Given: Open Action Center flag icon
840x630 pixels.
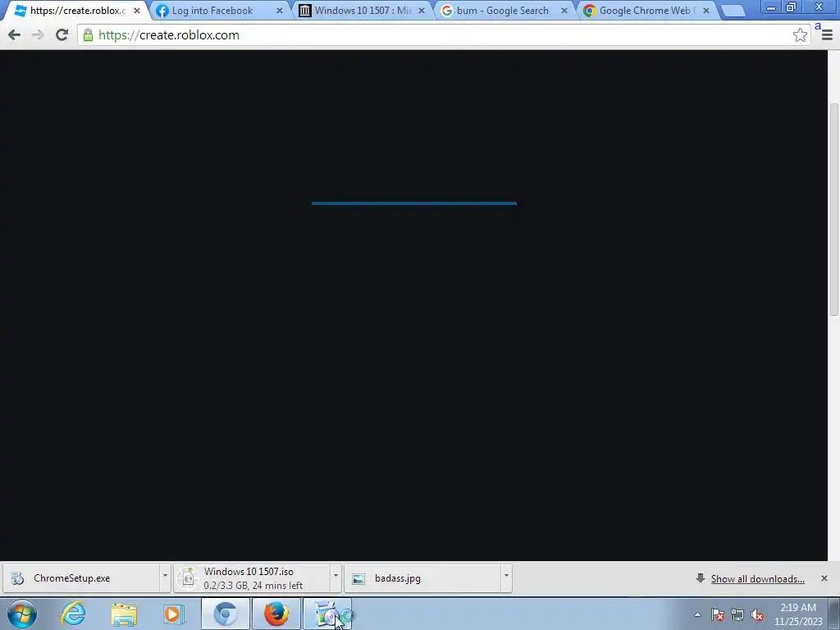Looking at the screenshot, I should click(x=719, y=614).
